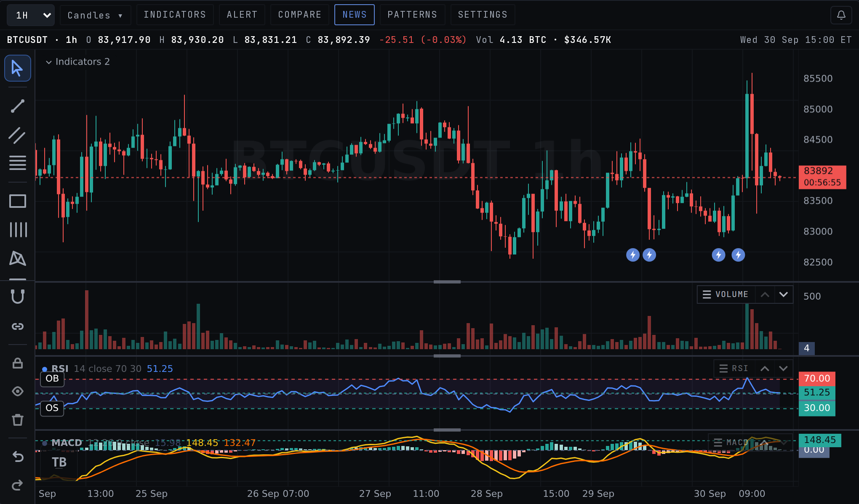Open the SETTINGS tab
The width and height of the screenshot is (859, 504).
(483, 15)
